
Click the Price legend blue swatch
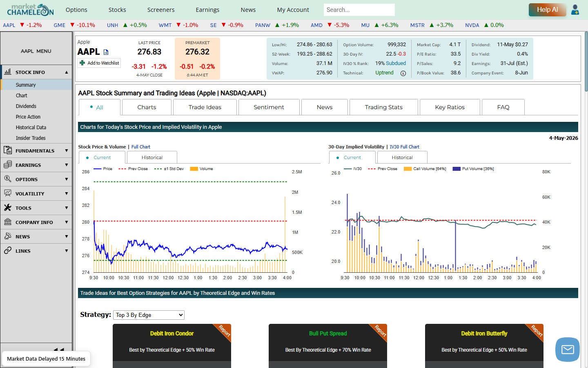pos(97,169)
